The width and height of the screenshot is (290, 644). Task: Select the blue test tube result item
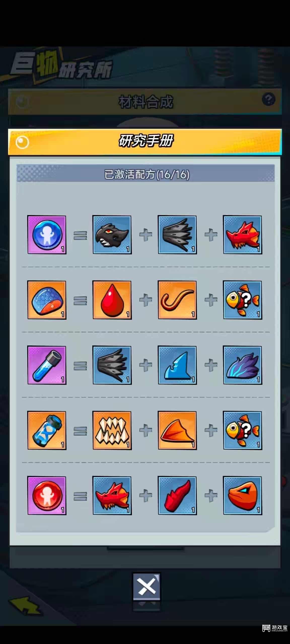(x=47, y=365)
